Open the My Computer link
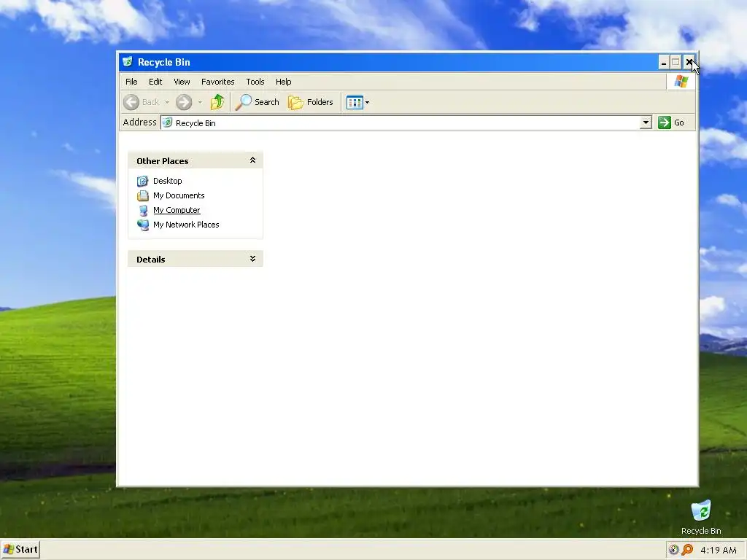This screenshot has height=560, width=747. point(177,210)
